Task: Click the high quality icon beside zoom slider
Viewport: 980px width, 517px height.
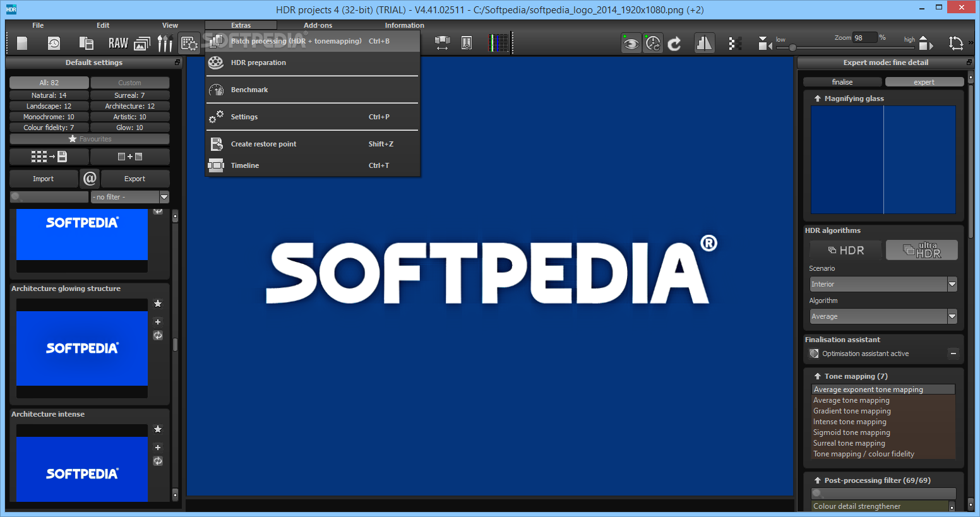Action: [926, 43]
